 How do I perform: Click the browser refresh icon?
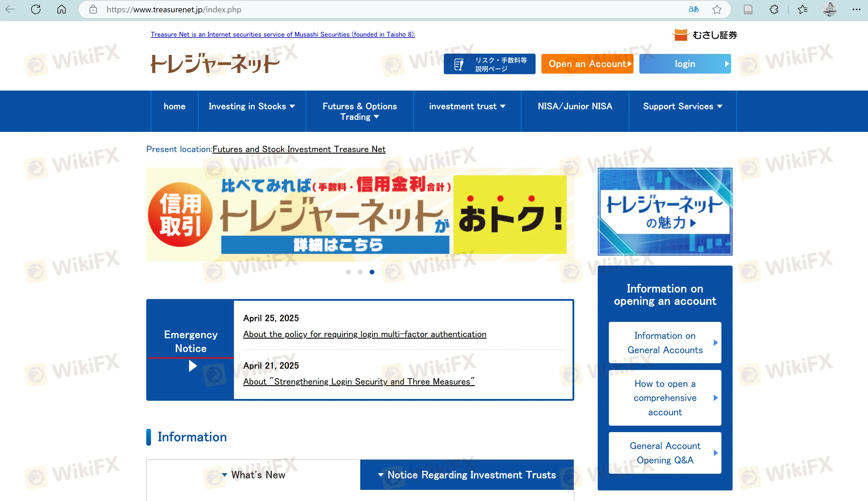tap(36, 9)
